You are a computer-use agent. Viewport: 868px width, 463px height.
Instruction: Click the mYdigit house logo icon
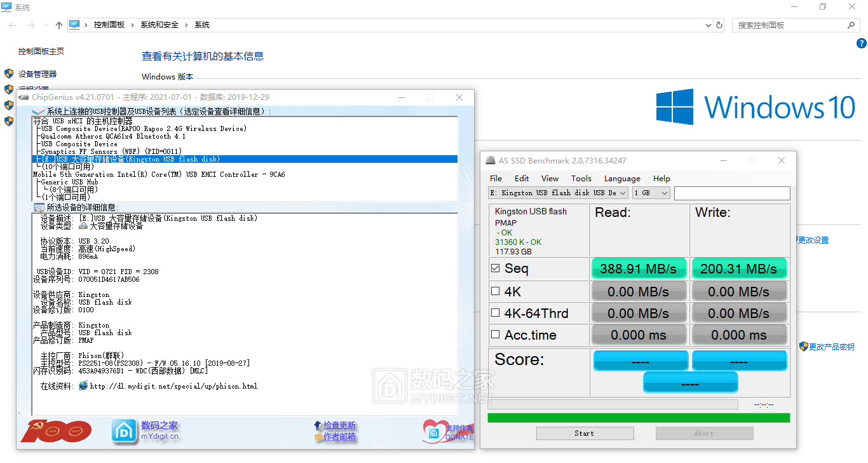tap(125, 431)
